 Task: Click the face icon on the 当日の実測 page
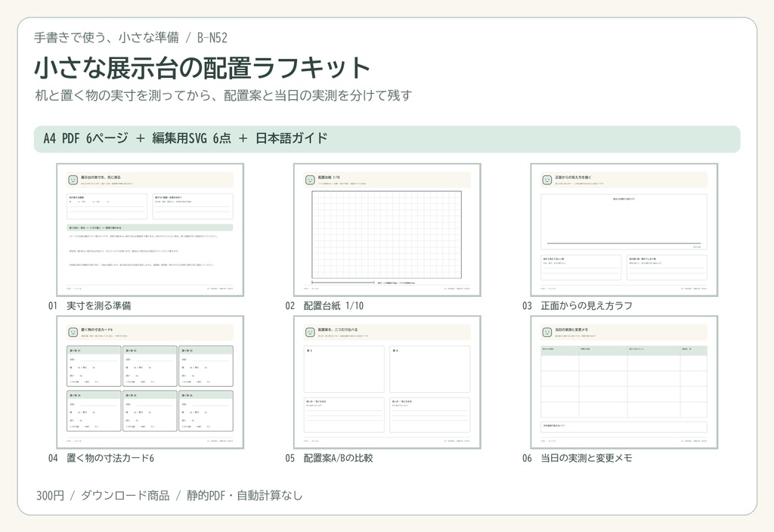pos(547,332)
